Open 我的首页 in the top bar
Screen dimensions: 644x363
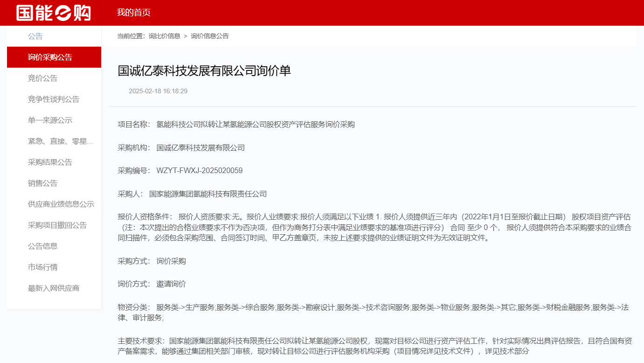pyautogui.click(x=134, y=13)
